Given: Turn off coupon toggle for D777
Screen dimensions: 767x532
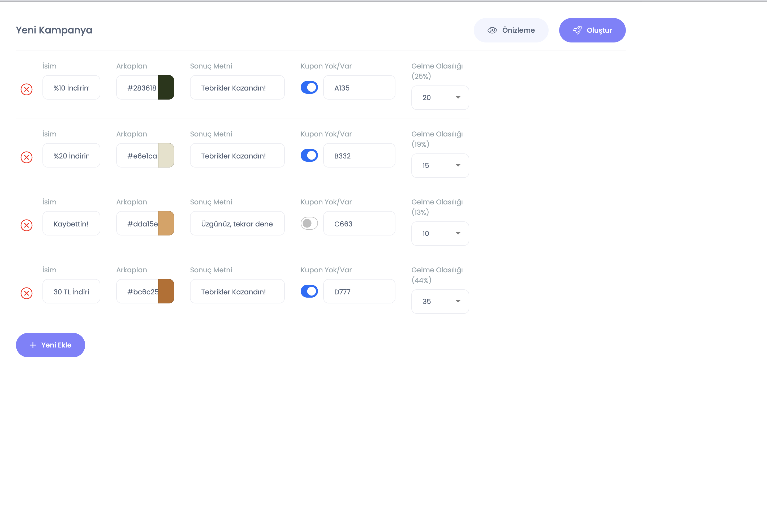Looking at the screenshot, I should [309, 292].
